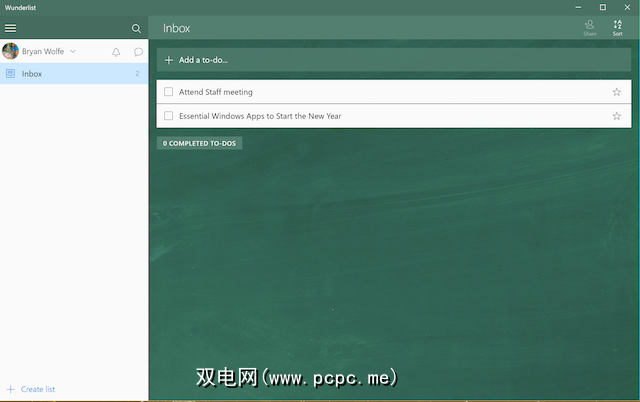Expand the Bryan Wolfe account dropdown
Screen dimensions: 640x402
[x=73, y=51]
